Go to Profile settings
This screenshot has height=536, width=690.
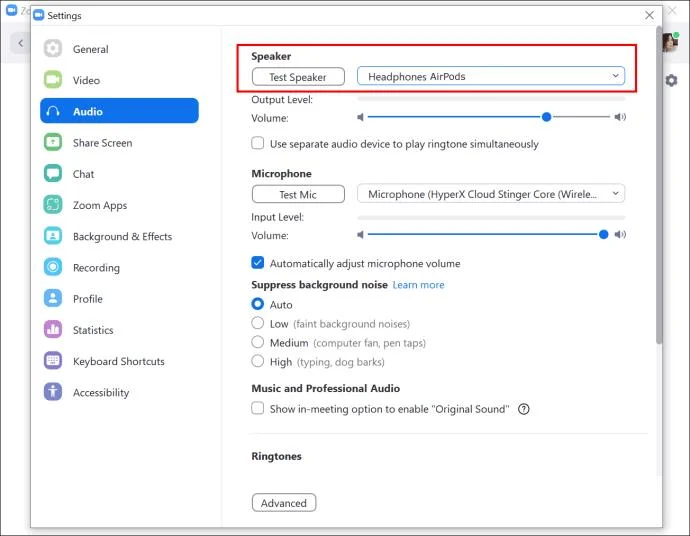(x=119, y=298)
